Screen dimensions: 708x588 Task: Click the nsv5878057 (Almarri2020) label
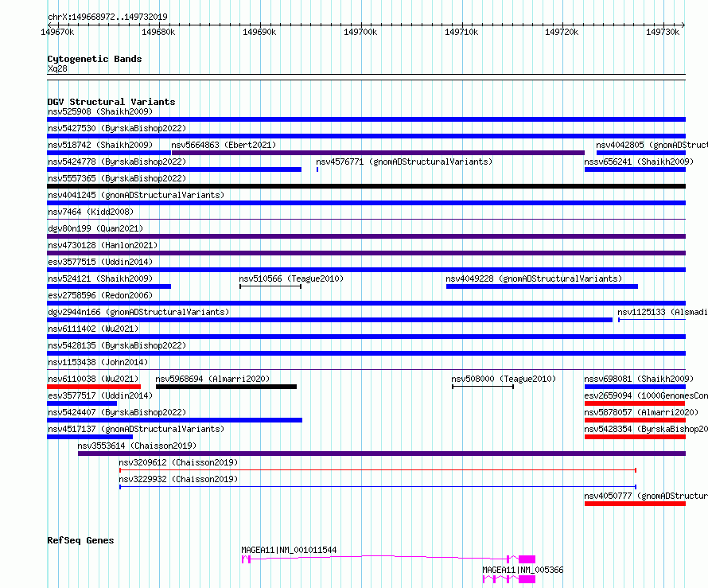[641, 412]
